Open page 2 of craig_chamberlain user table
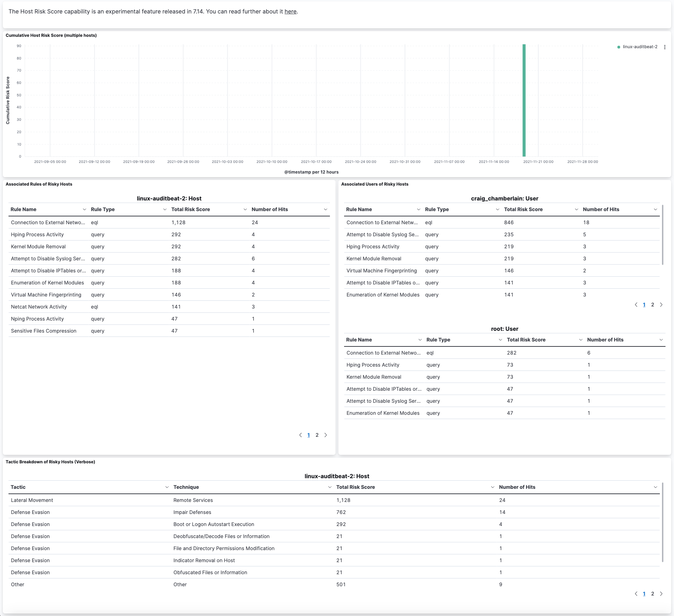The height and width of the screenshot is (616, 674). pyautogui.click(x=652, y=304)
